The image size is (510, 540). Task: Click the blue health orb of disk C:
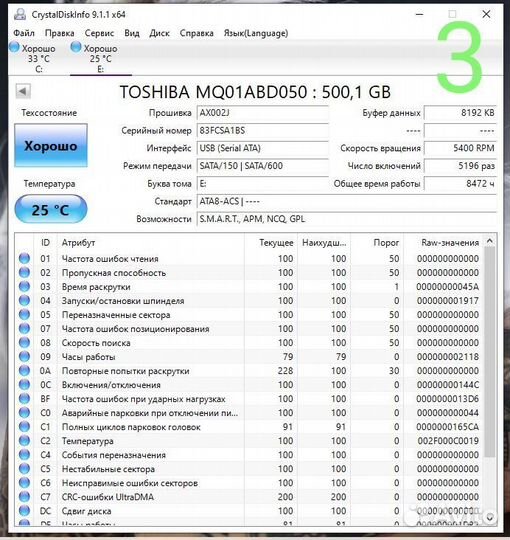(14, 47)
